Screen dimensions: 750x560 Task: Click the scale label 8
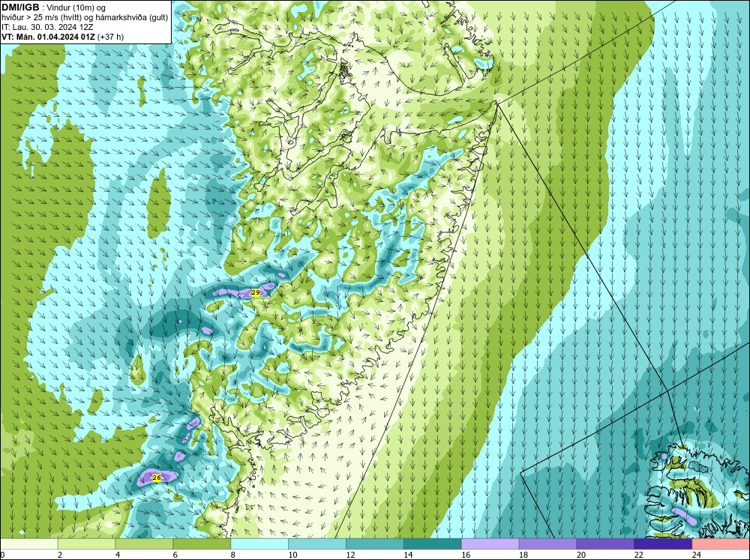(x=235, y=555)
